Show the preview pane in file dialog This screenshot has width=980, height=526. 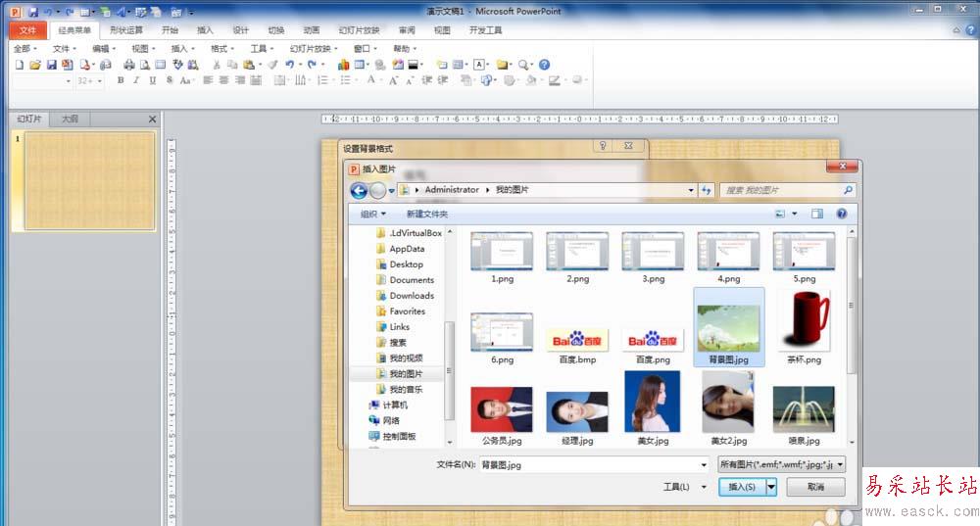point(816,214)
